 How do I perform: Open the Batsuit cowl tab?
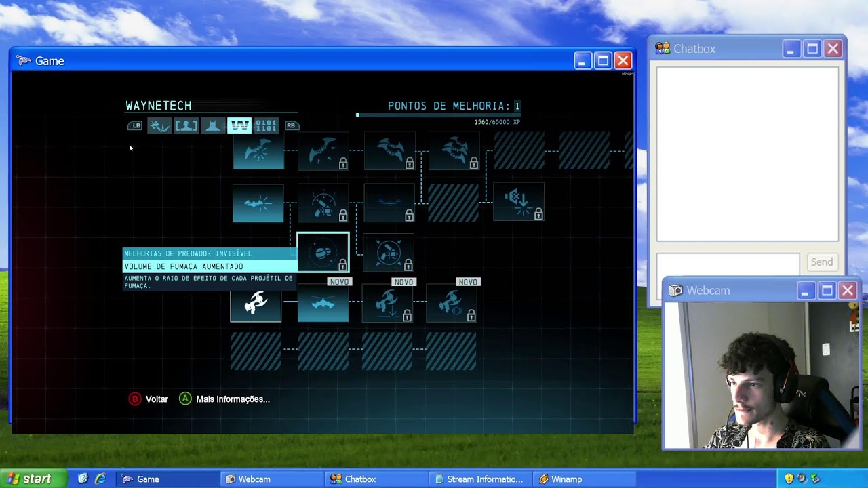coord(213,125)
